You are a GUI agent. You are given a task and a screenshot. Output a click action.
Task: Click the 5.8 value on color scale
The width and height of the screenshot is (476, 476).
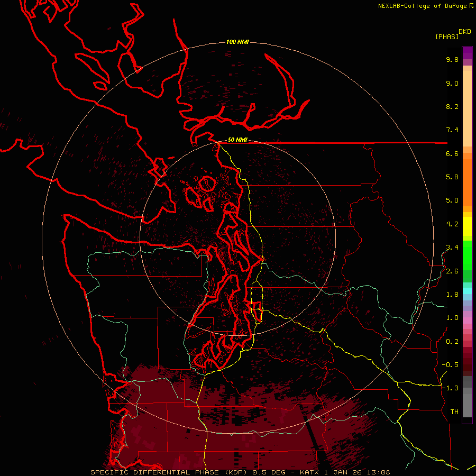click(x=452, y=177)
